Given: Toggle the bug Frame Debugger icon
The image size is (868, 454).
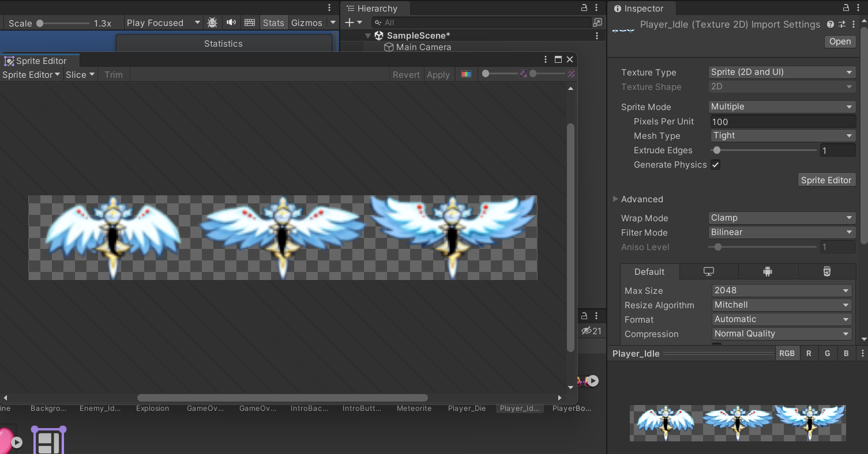Looking at the screenshot, I should [212, 22].
